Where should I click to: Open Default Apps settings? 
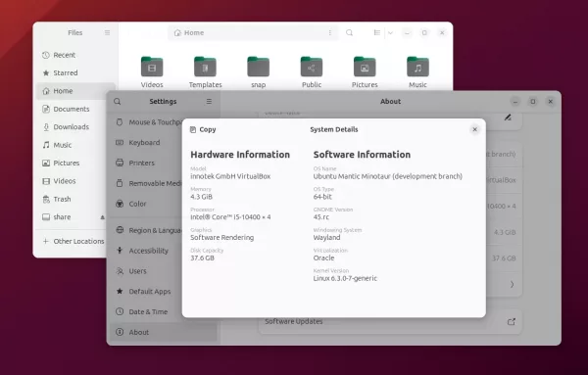point(146,292)
